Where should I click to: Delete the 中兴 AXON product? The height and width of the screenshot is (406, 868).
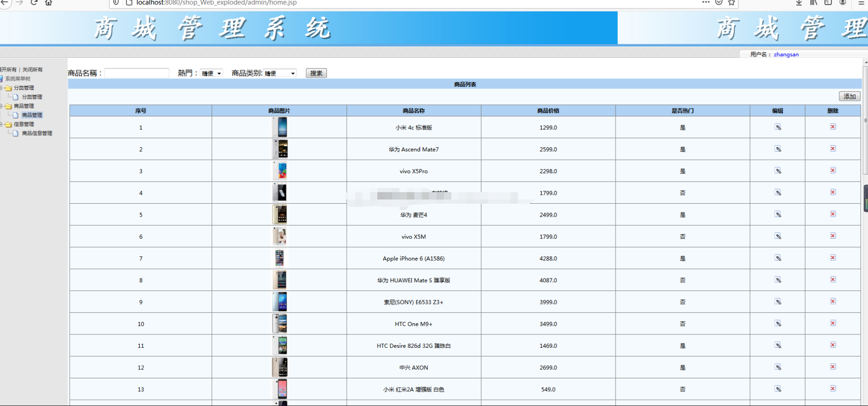pyautogui.click(x=833, y=366)
